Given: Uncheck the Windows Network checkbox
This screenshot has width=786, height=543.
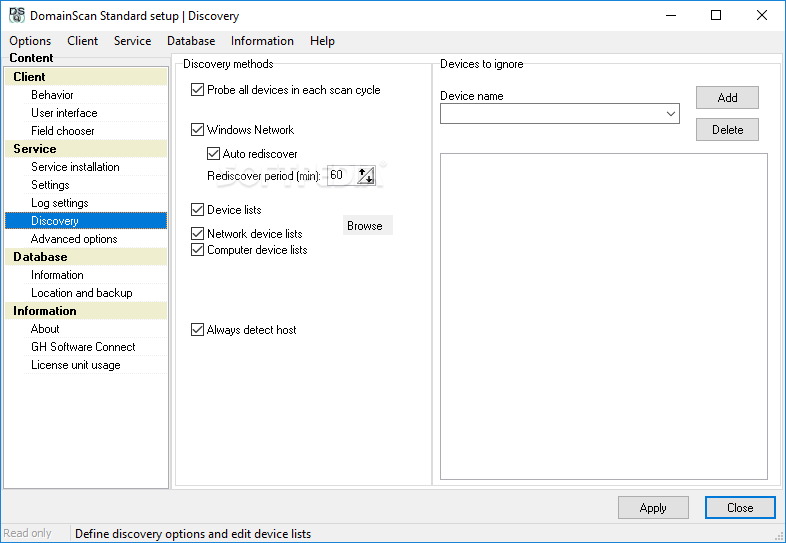Looking at the screenshot, I should [x=198, y=130].
